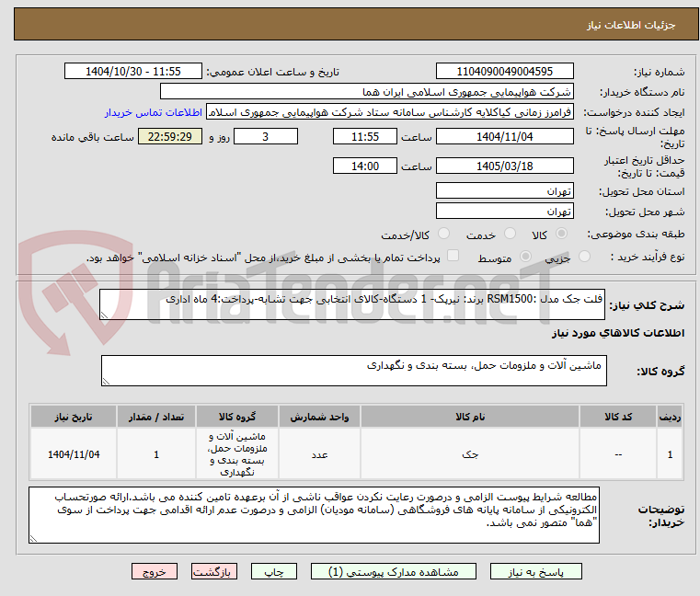This screenshot has width=700, height=596.
Task: Click the item name cell 'جک'
Action: tap(470, 454)
